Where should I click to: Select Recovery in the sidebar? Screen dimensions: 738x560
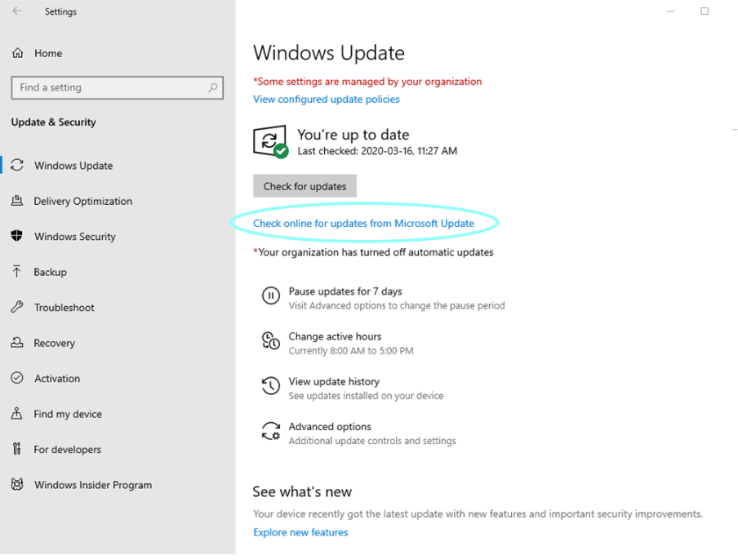54,343
